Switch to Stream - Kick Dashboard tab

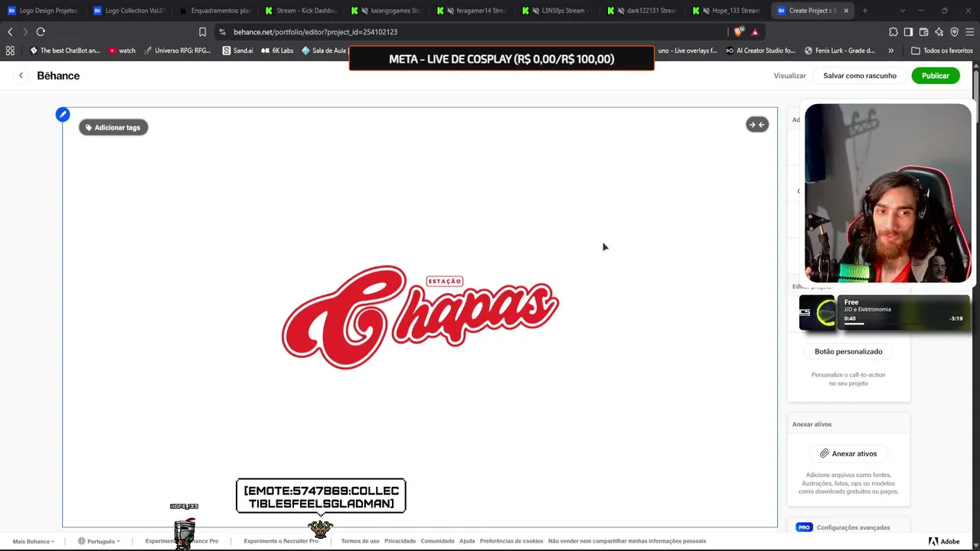[x=300, y=11]
